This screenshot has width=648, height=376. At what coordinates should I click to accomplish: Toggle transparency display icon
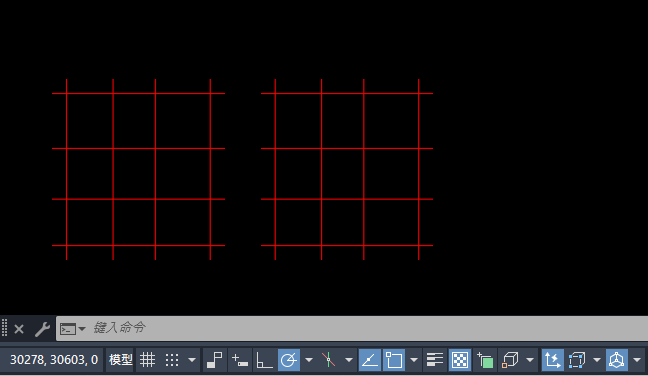point(460,360)
